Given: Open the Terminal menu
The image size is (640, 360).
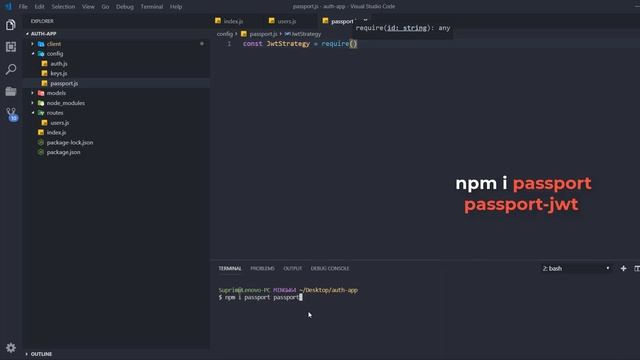Looking at the screenshot, I should pos(152,7).
